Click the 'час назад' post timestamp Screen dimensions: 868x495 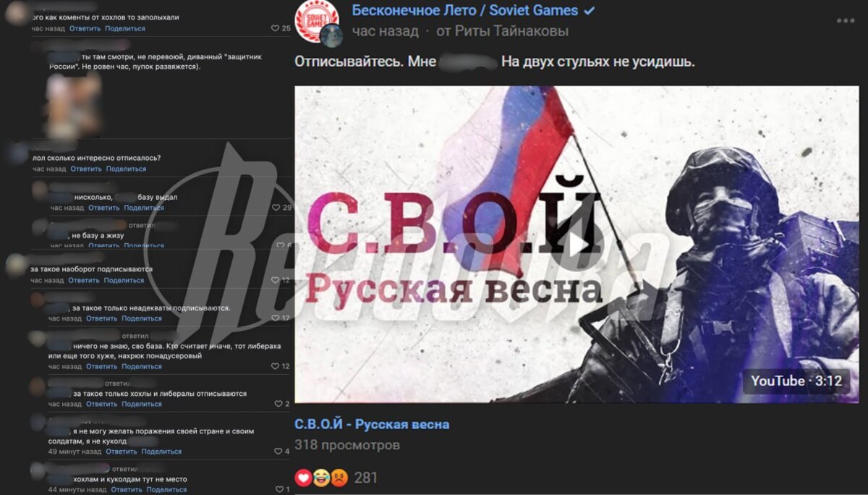pyautogui.click(x=386, y=31)
